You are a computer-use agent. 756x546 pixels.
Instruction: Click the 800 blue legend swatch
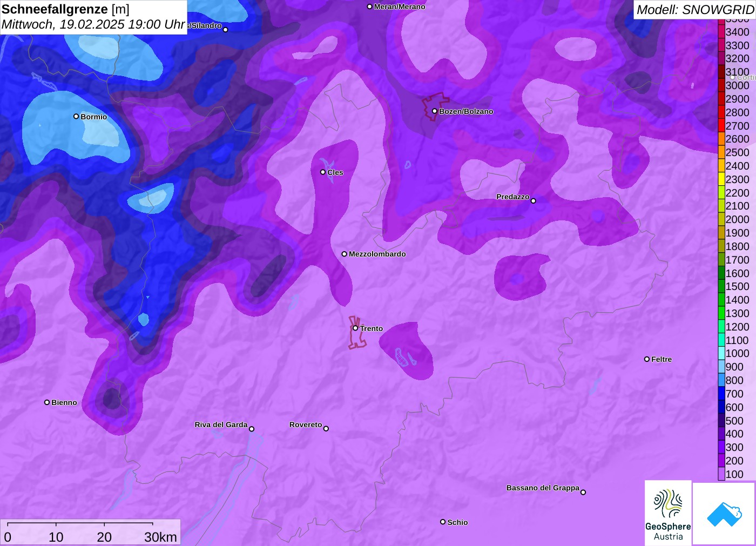coord(721,380)
